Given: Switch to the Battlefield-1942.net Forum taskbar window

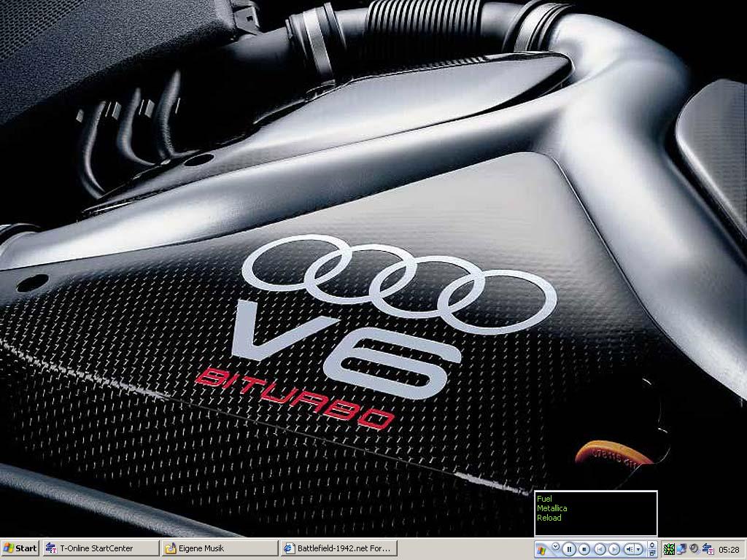Looking at the screenshot, I should click(338, 548).
